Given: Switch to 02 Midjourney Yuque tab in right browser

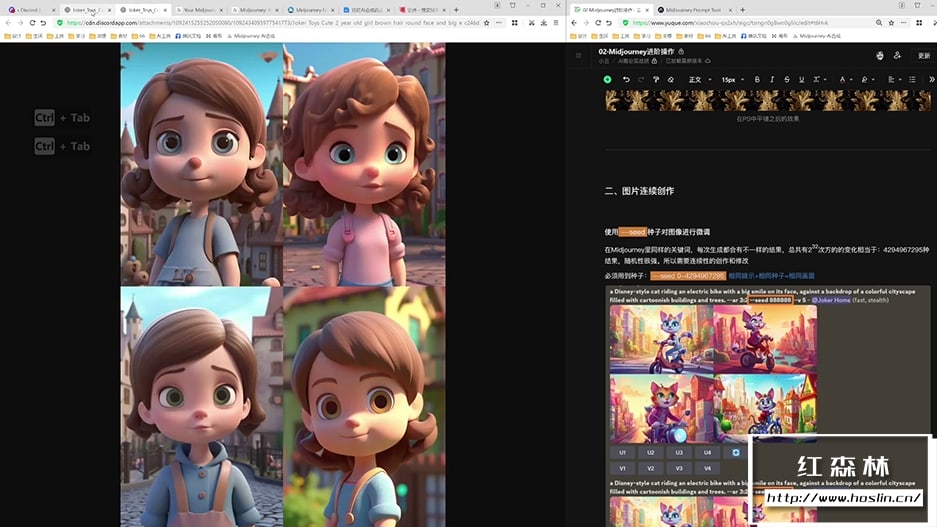Looking at the screenshot, I should pyautogui.click(x=611, y=10).
